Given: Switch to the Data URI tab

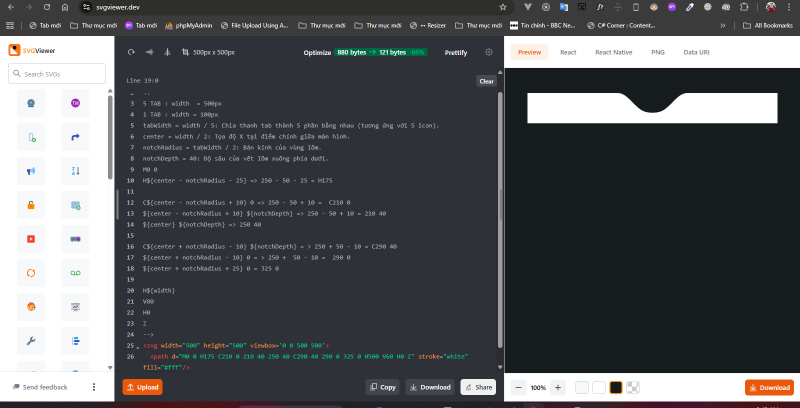Looking at the screenshot, I should (696, 51).
